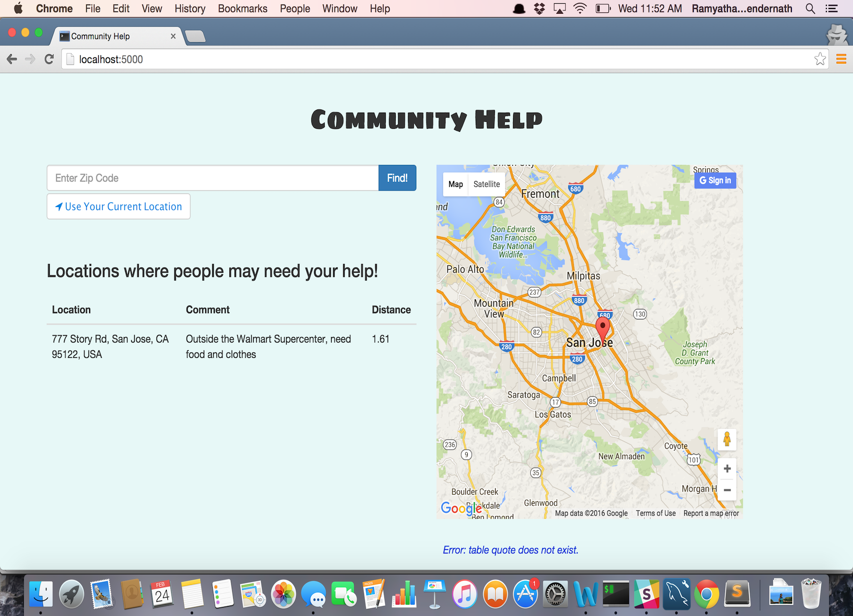Open the Apple menu
The height and width of the screenshot is (616, 853).
click(18, 9)
